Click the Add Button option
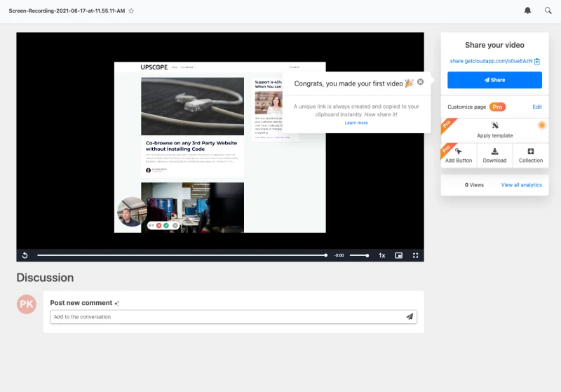Image resolution: width=561 pixels, height=392 pixels. coord(459,155)
